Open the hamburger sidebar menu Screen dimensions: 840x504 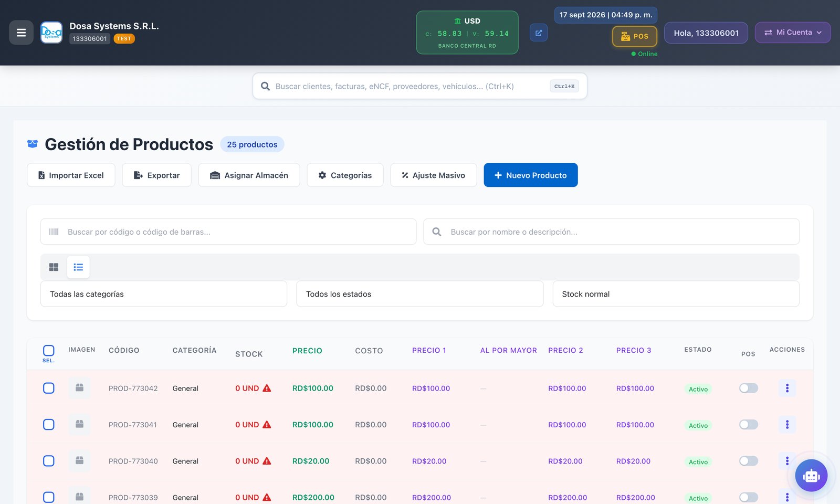pyautogui.click(x=21, y=33)
